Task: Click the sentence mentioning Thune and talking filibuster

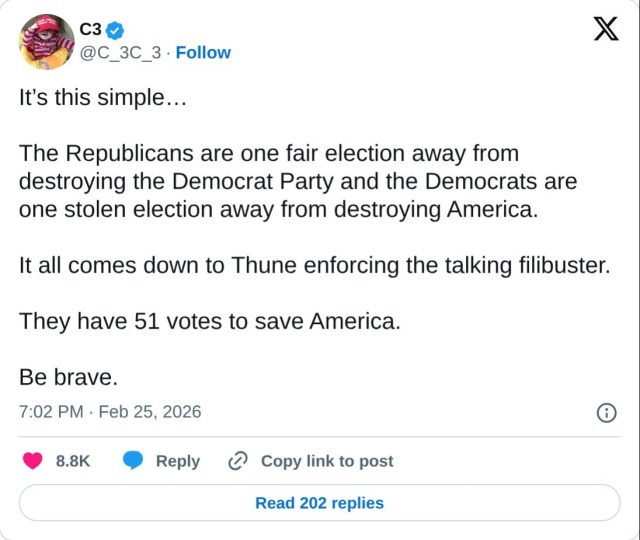Action: click(314, 266)
